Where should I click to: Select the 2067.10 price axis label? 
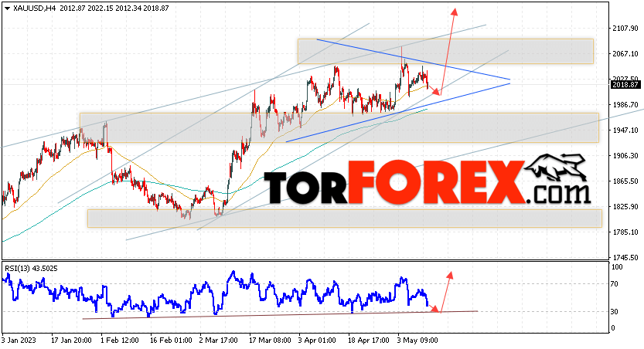pos(625,54)
